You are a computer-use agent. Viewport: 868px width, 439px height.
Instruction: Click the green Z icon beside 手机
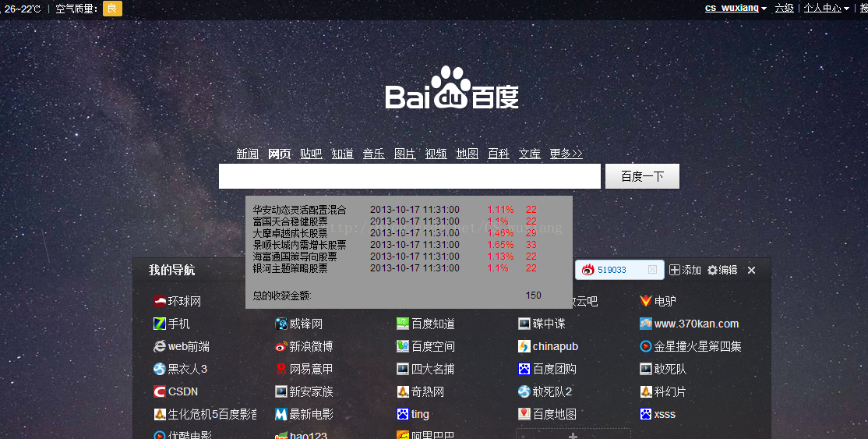160,324
